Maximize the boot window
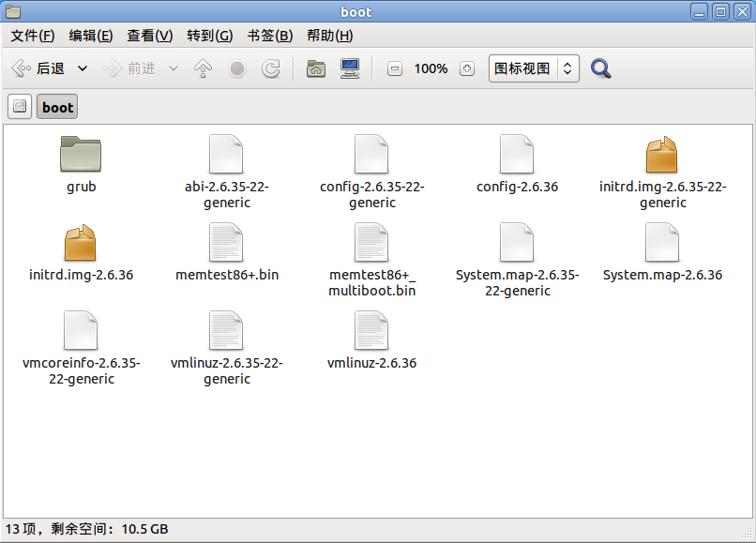The width and height of the screenshot is (756, 543). [720, 11]
